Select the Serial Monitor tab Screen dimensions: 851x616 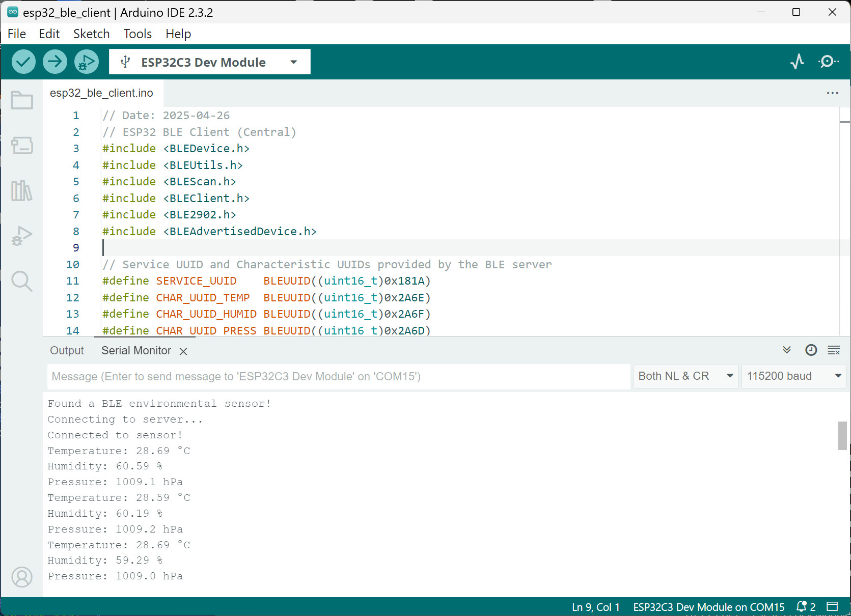tap(136, 351)
